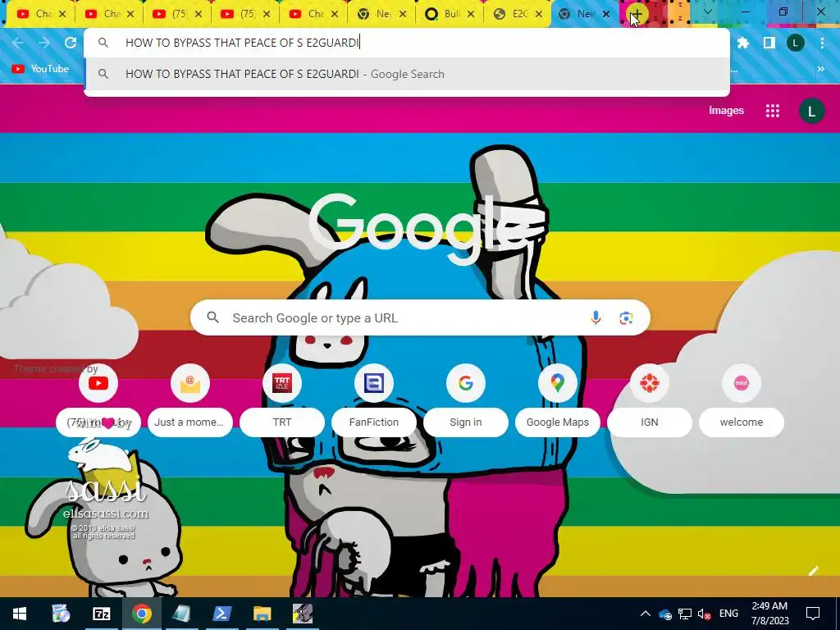This screenshot has width=840, height=630.
Task: Open the clock showing 2:49 AM
Action: (x=769, y=614)
